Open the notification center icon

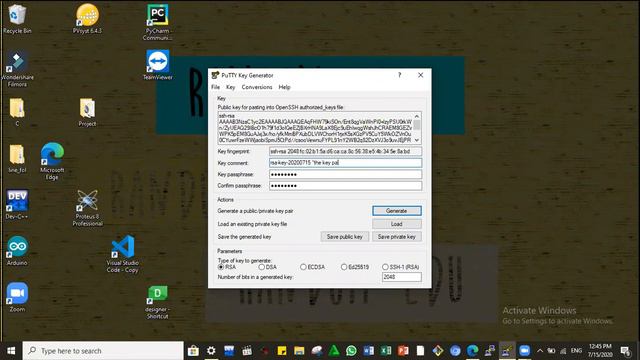pos(625,351)
